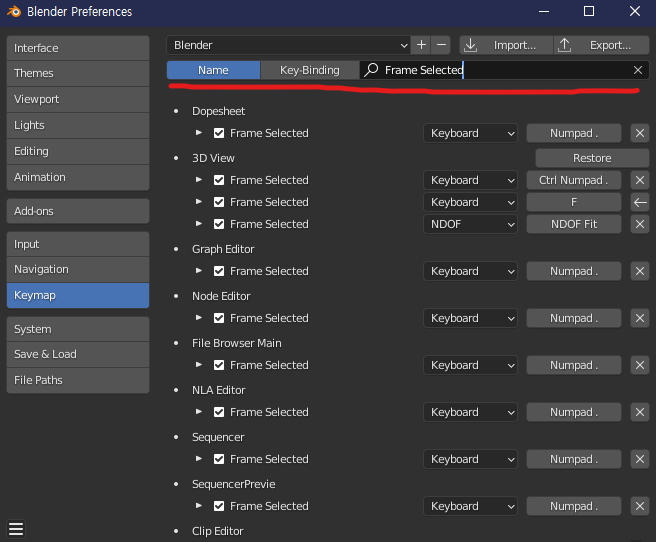The width and height of the screenshot is (656, 542).
Task: Remove Node Editor Frame Selected item
Action: pos(640,318)
